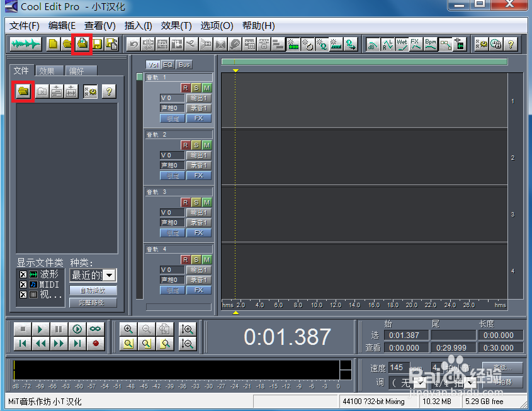532x411 pixels.
Task: Solo track 1 with S button
Action: pyautogui.click(x=196, y=88)
